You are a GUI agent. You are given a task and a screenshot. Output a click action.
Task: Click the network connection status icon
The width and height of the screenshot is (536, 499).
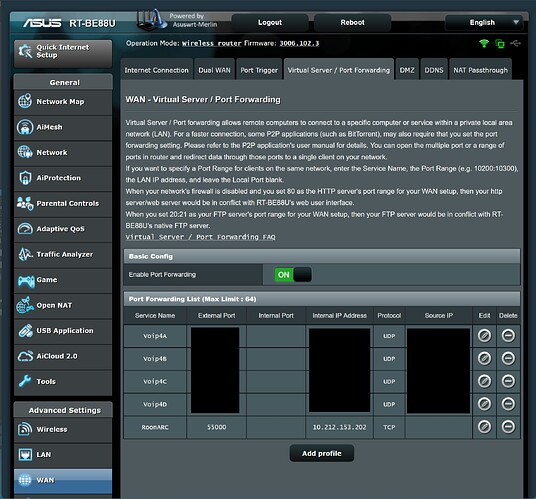500,44
